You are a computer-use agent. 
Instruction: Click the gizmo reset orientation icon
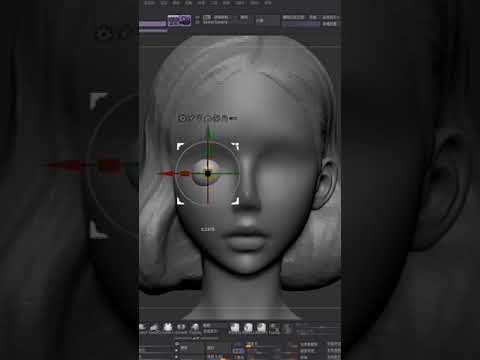click(x=208, y=118)
